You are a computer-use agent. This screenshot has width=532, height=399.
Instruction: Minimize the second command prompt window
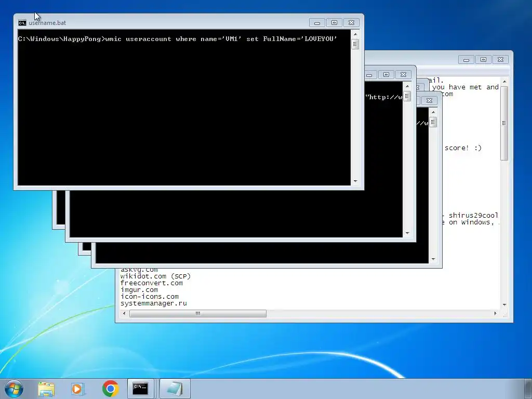point(369,75)
